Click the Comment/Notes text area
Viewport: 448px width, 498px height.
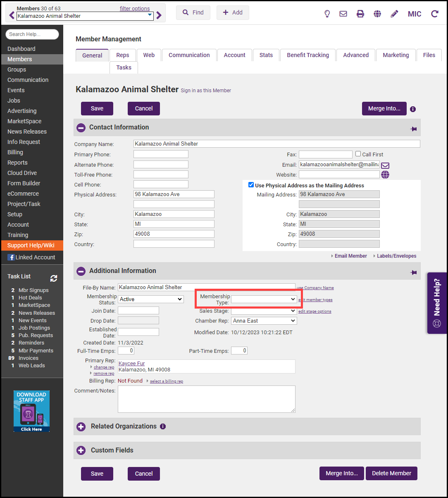[x=206, y=399]
